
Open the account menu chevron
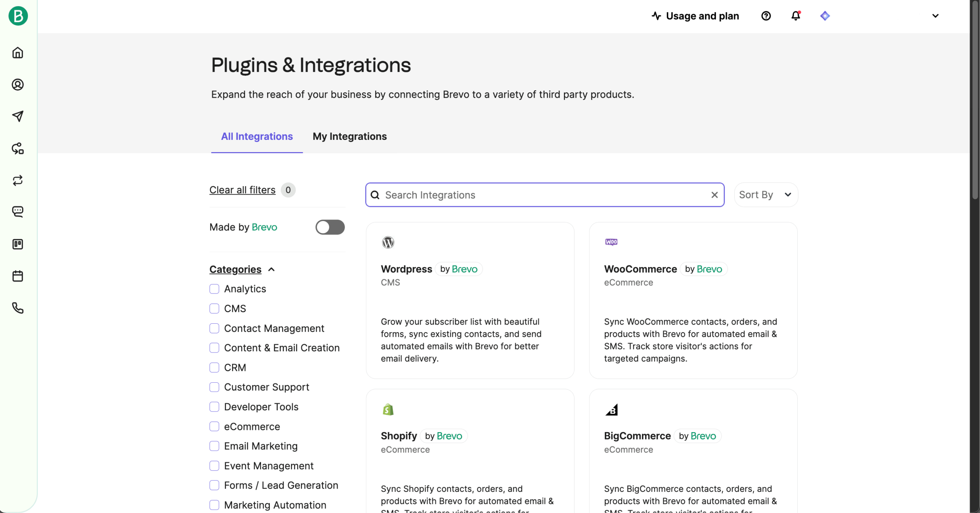[x=935, y=16]
